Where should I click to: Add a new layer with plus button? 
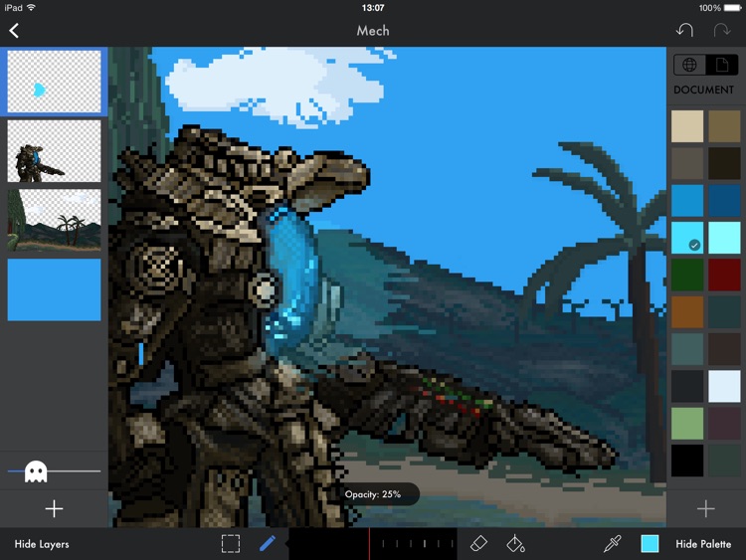(54, 508)
